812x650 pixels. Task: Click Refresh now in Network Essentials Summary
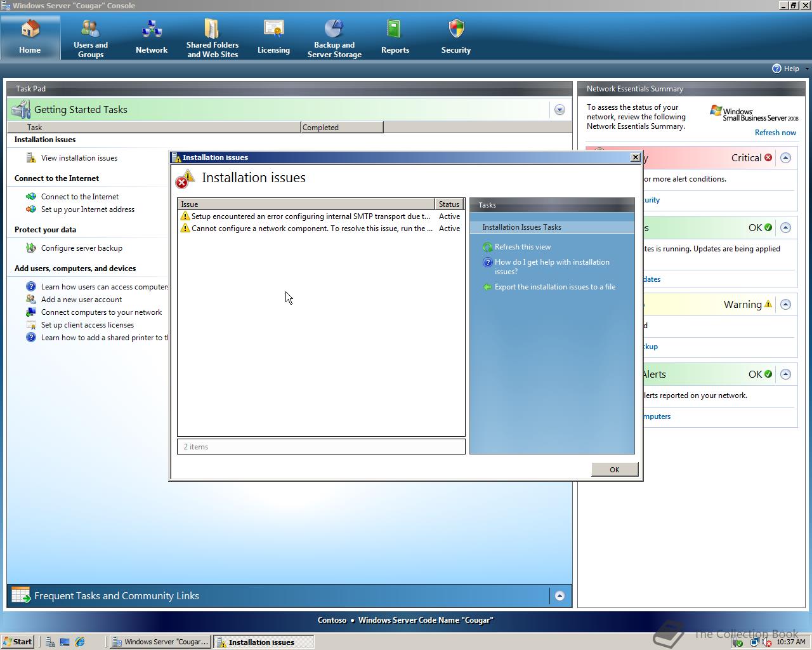pyautogui.click(x=775, y=133)
